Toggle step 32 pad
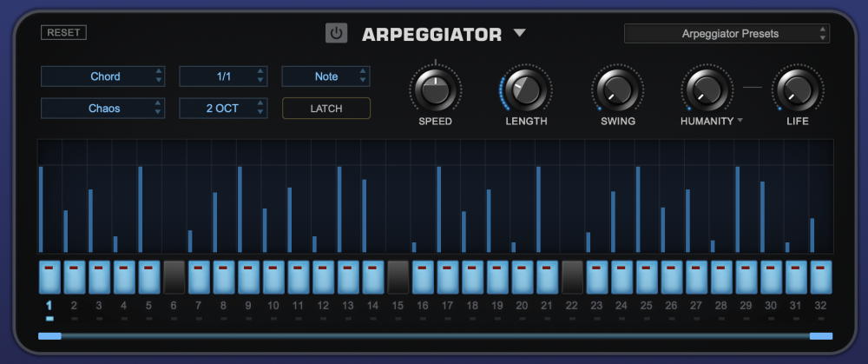This screenshot has height=364, width=868. click(821, 277)
